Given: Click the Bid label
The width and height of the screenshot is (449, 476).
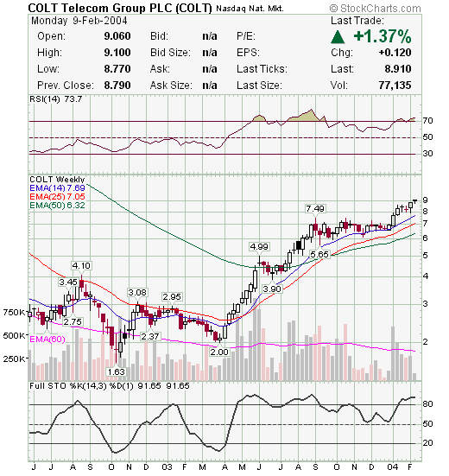Looking at the screenshot, I should click(159, 36).
